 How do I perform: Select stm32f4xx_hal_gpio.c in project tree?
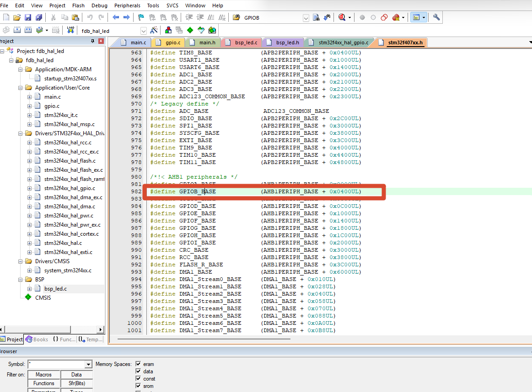point(70,188)
